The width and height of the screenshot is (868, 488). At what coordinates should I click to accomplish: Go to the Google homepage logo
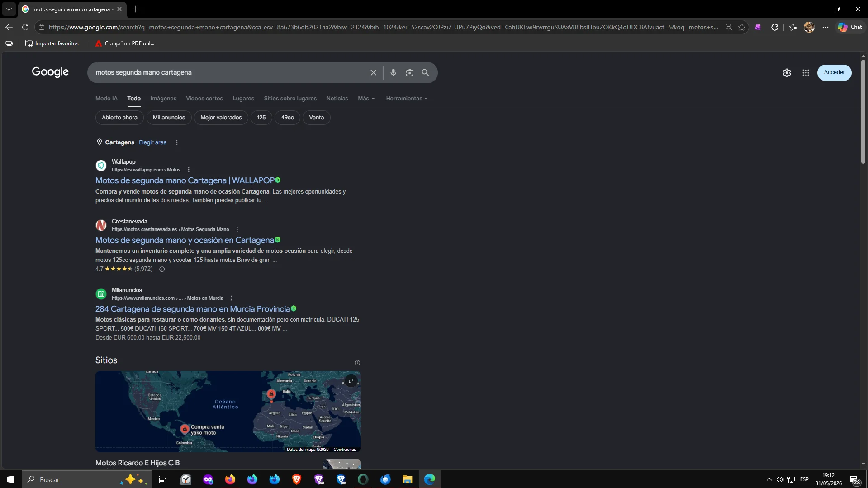[x=50, y=72]
